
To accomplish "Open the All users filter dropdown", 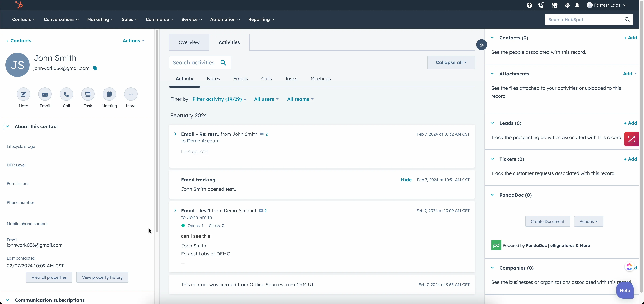I will click(266, 99).
